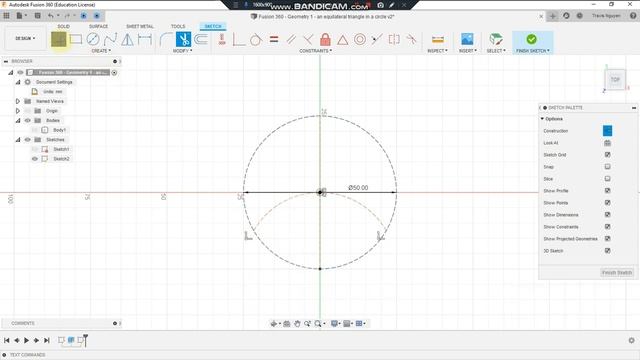Toggle visibility of Bodies folder
This screenshot has height=360, width=640.
pyautogui.click(x=27, y=120)
